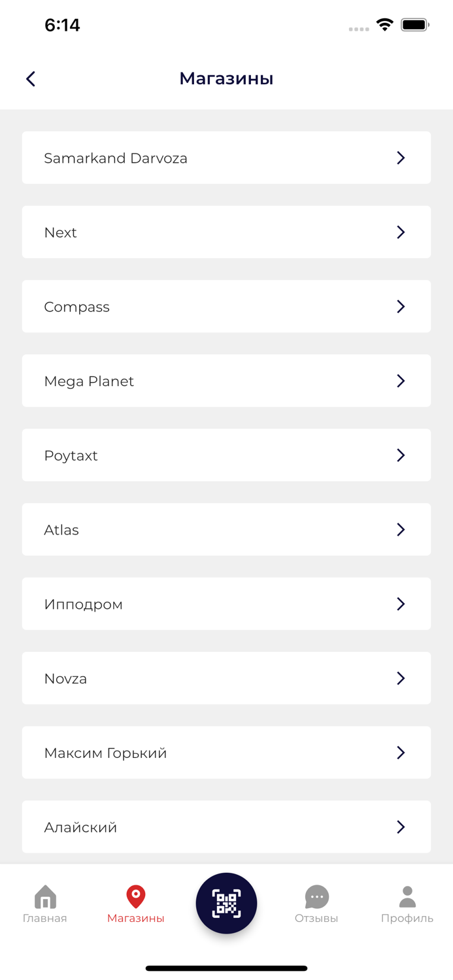Screen dimensions: 453x980
Task: Select the Next store entry
Action: (x=226, y=232)
